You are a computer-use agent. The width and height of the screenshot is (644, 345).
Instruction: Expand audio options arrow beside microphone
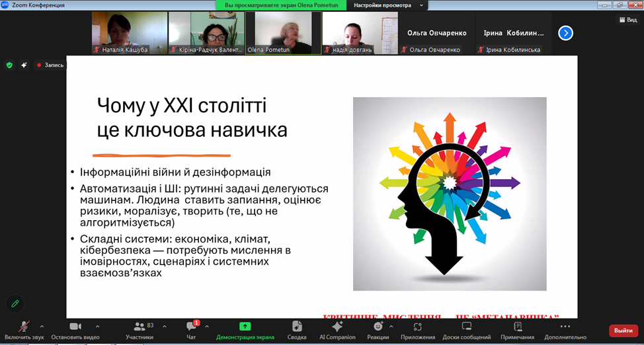coord(42,326)
